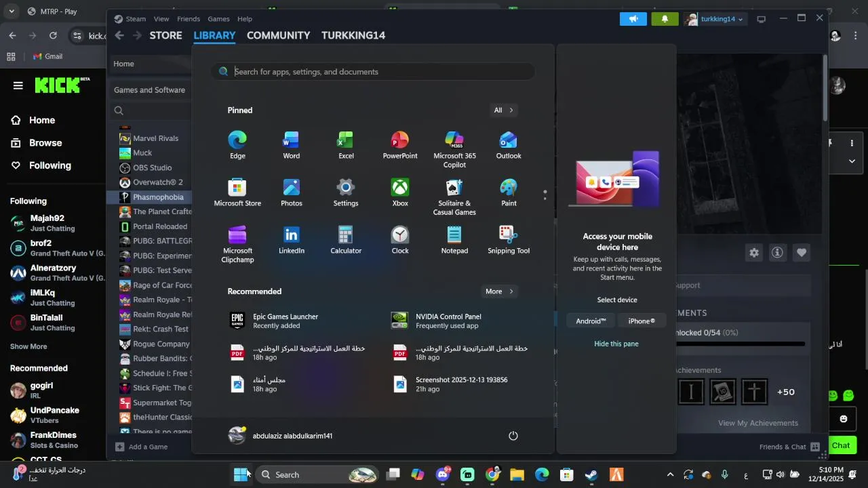Open Steam's Help menu
Image resolution: width=868 pixels, height=488 pixels.
[x=245, y=19]
